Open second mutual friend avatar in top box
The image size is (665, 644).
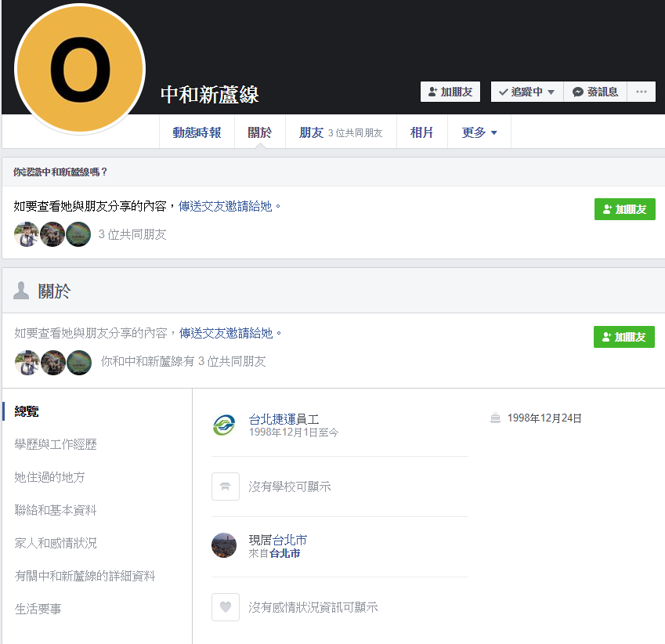pyautogui.click(x=52, y=234)
